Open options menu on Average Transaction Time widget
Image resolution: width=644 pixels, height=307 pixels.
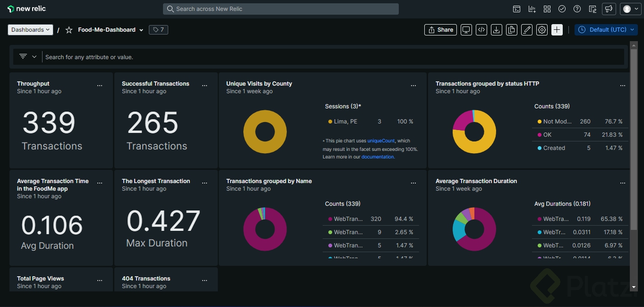point(100,183)
